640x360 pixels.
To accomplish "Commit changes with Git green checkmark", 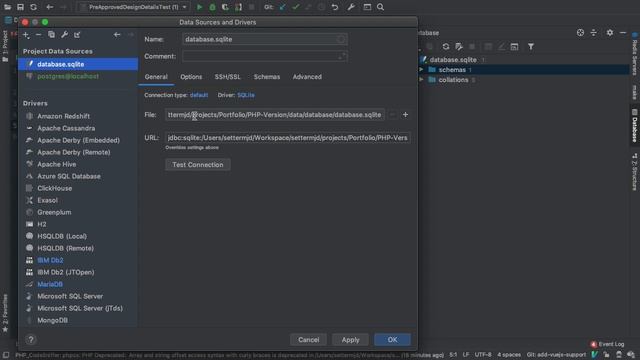I will point(296,7).
